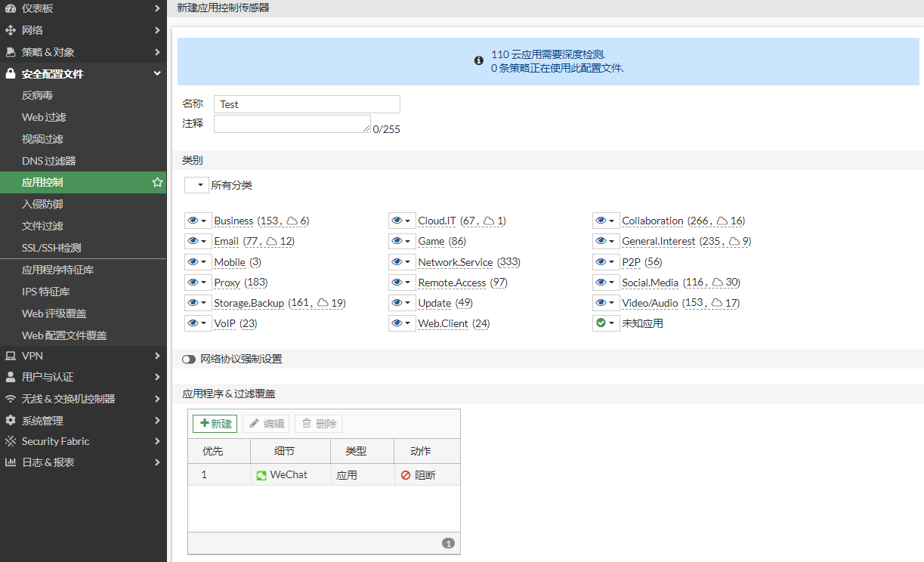
Task: Click the VPN laptop icon in sidebar
Action: [11, 355]
